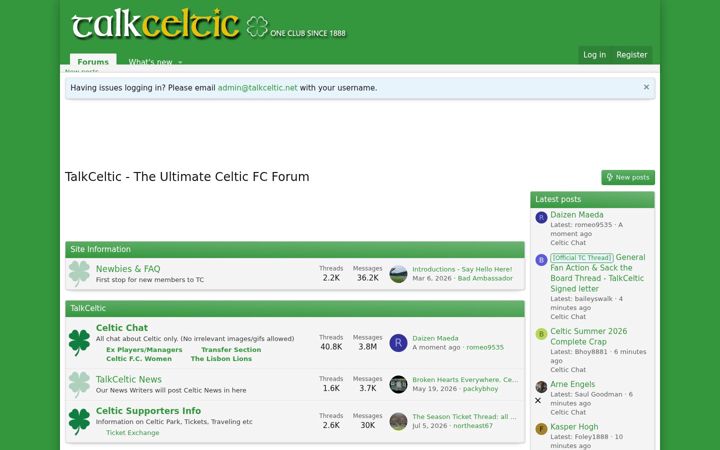Click the R avatar beside Daizen Maeda latest post

point(541,218)
